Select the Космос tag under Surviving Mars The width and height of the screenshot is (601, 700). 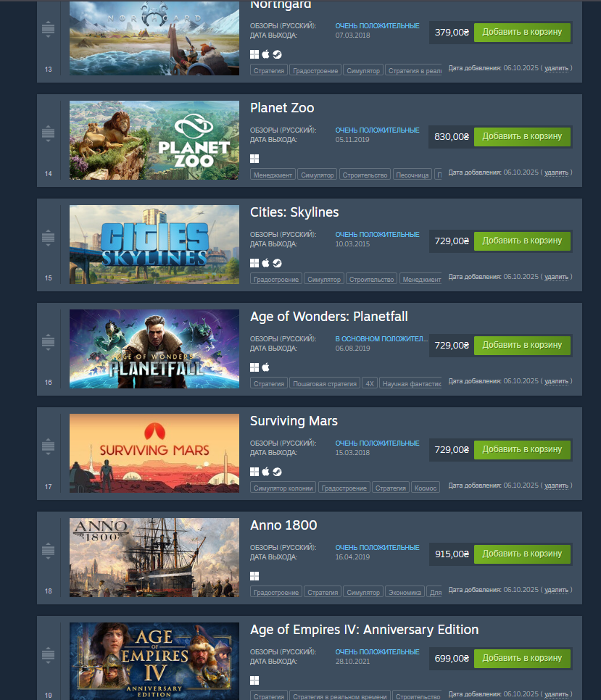tap(425, 488)
